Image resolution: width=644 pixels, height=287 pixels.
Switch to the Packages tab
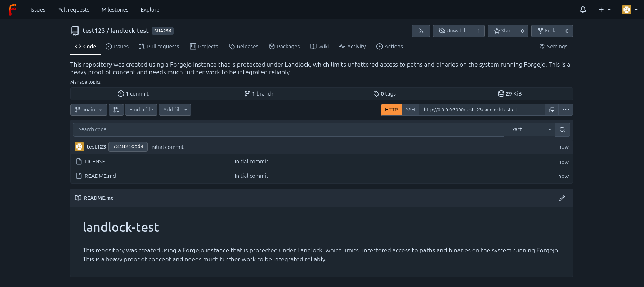click(284, 47)
